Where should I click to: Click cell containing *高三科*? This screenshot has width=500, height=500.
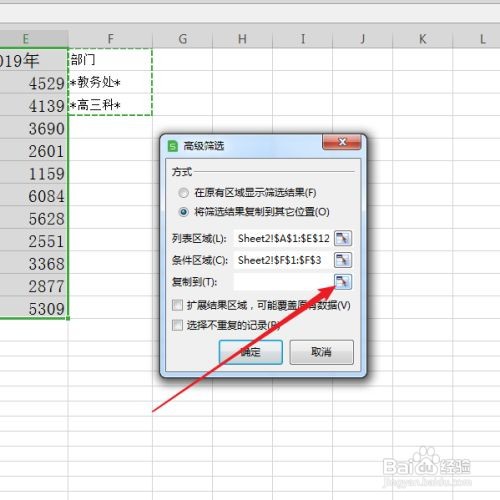coord(110,105)
